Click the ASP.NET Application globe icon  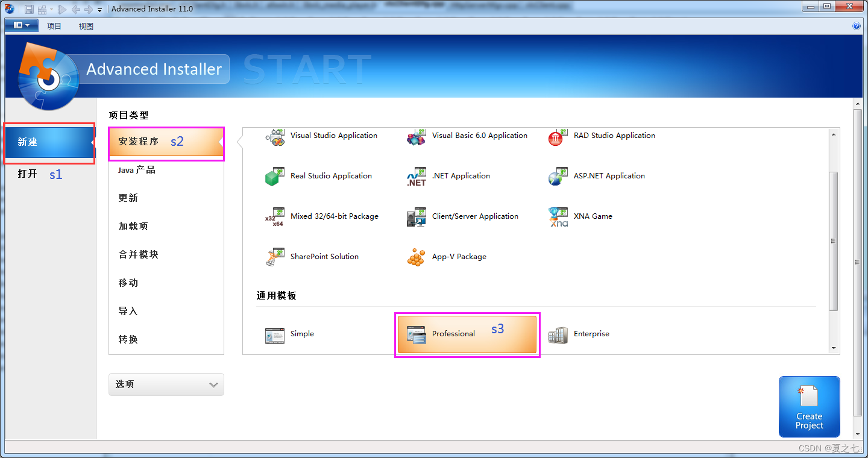(558, 177)
